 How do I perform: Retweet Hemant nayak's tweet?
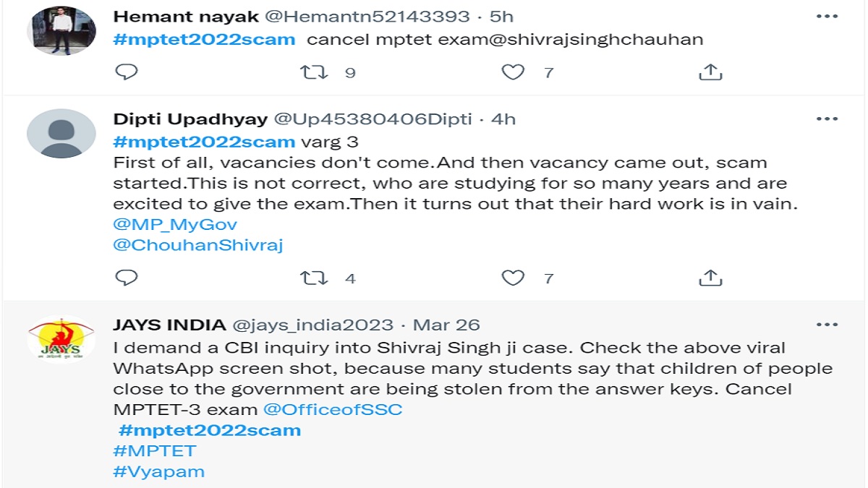tap(314, 72)
